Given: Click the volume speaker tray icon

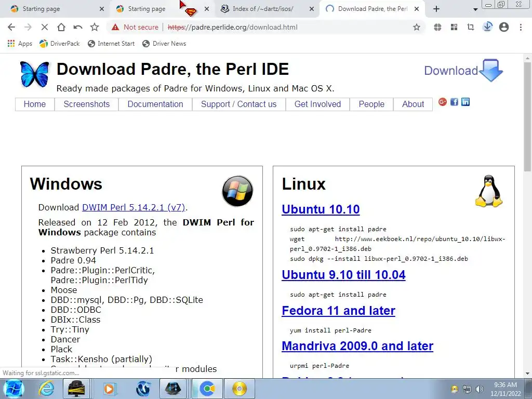Looking at the screenshot, I should point(480,389).
